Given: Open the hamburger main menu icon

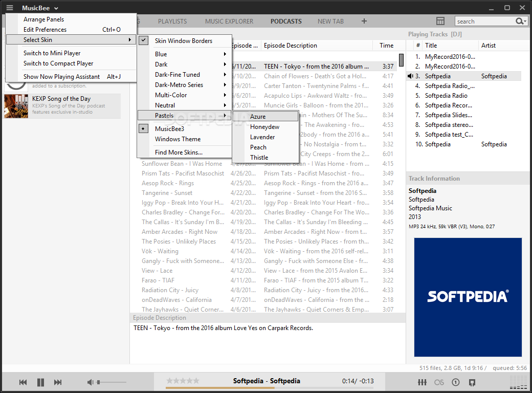Looking at the screenshot, I should pos(10,8).
